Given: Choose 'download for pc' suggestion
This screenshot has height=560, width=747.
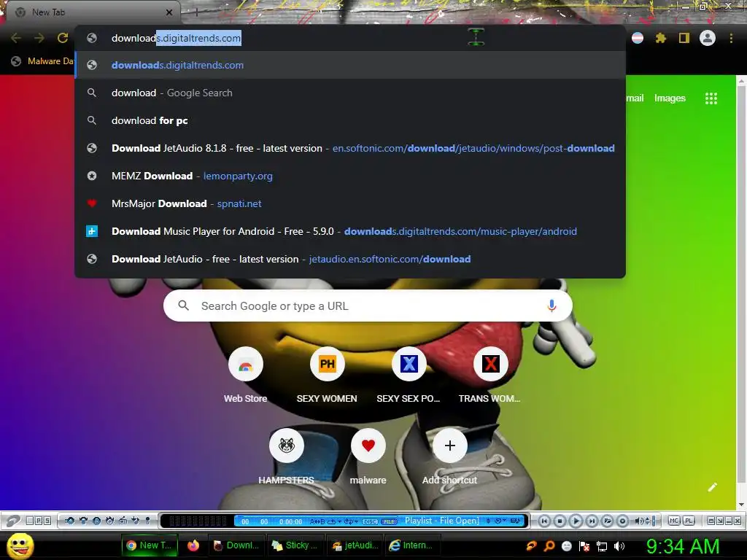Looking at the screenshot, I should pos(350,120).
